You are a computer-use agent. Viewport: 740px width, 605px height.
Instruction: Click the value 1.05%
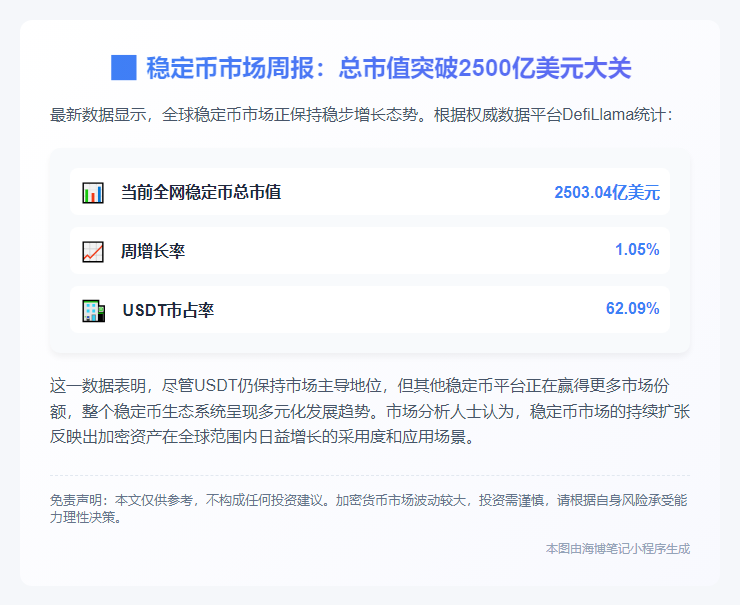click(637, 250)
